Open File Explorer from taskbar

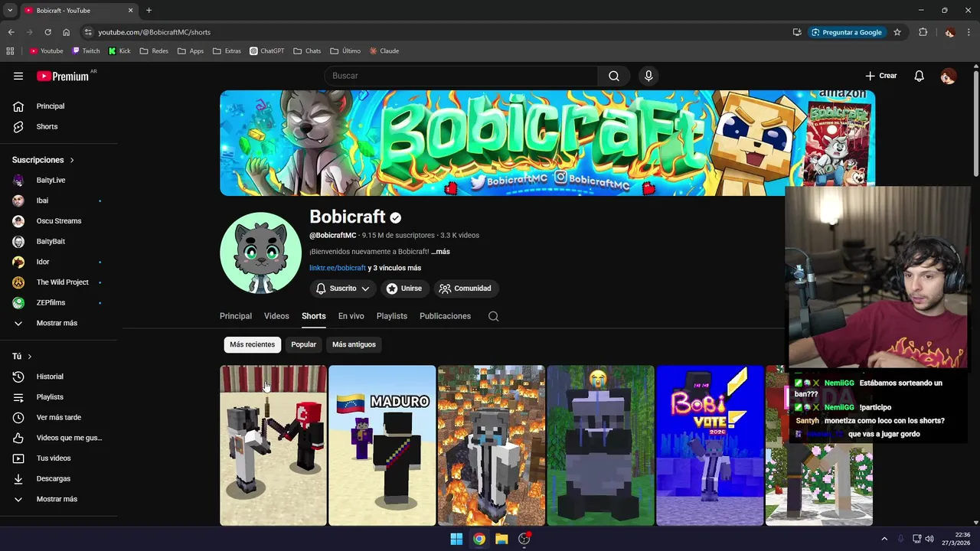coord(501,539)
